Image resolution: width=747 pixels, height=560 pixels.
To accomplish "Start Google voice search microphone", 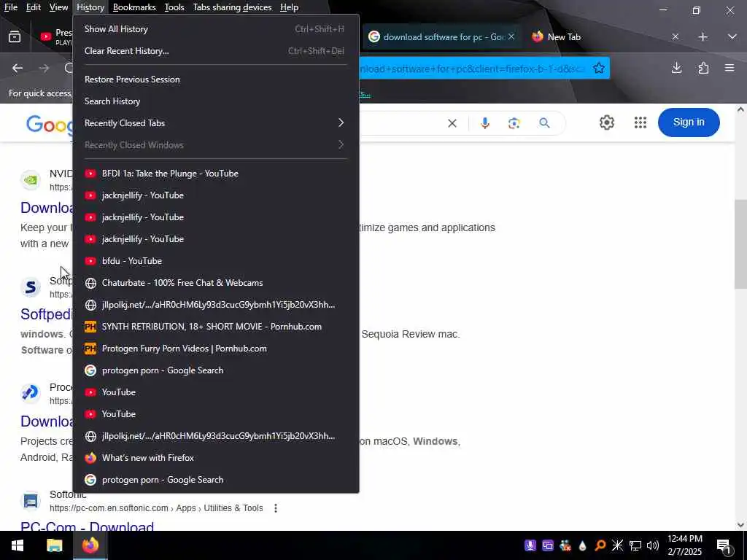I will [485, 123].
